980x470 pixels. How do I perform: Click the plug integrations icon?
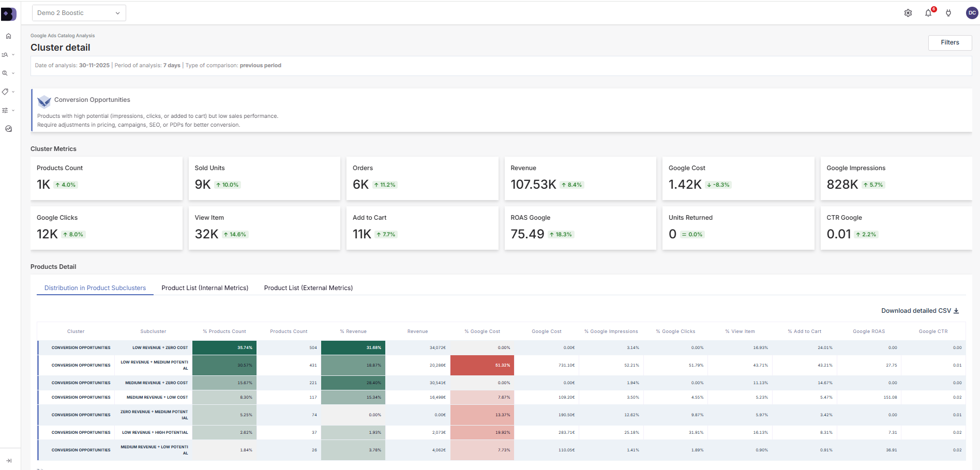point(948,13)
